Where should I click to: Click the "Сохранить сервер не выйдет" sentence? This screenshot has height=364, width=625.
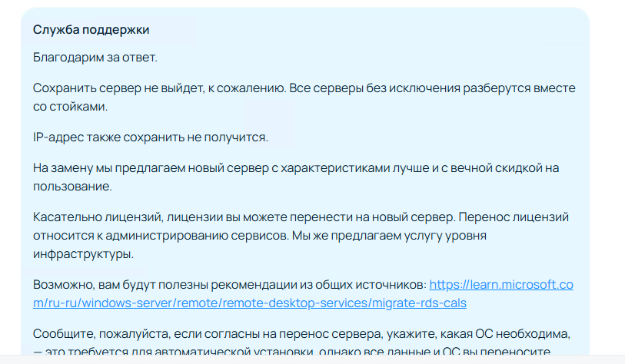[x=159, y=88]
